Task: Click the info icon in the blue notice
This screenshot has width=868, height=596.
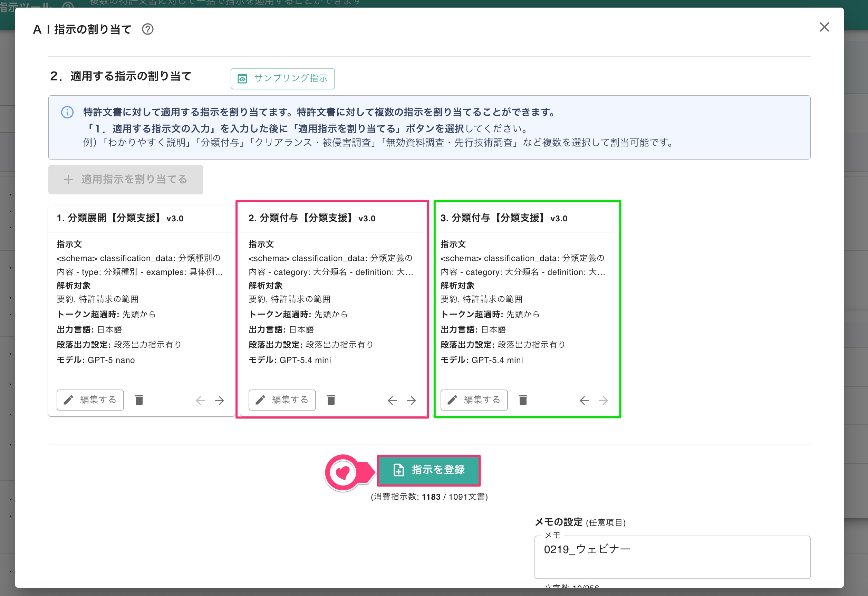Action: [x=67, y=112]
